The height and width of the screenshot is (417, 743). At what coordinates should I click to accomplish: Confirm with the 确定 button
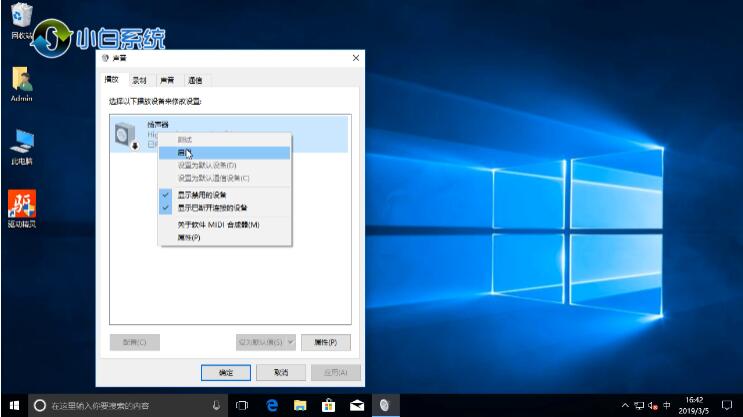pos(226,372)
